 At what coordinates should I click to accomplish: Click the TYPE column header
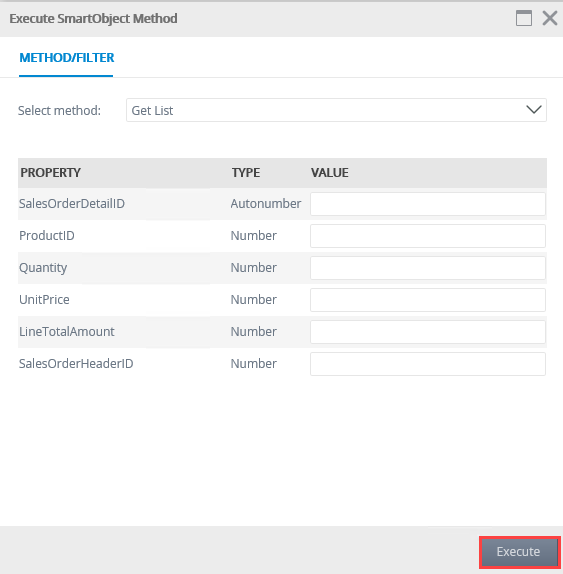pyautogui.click(x=246, y=173)
